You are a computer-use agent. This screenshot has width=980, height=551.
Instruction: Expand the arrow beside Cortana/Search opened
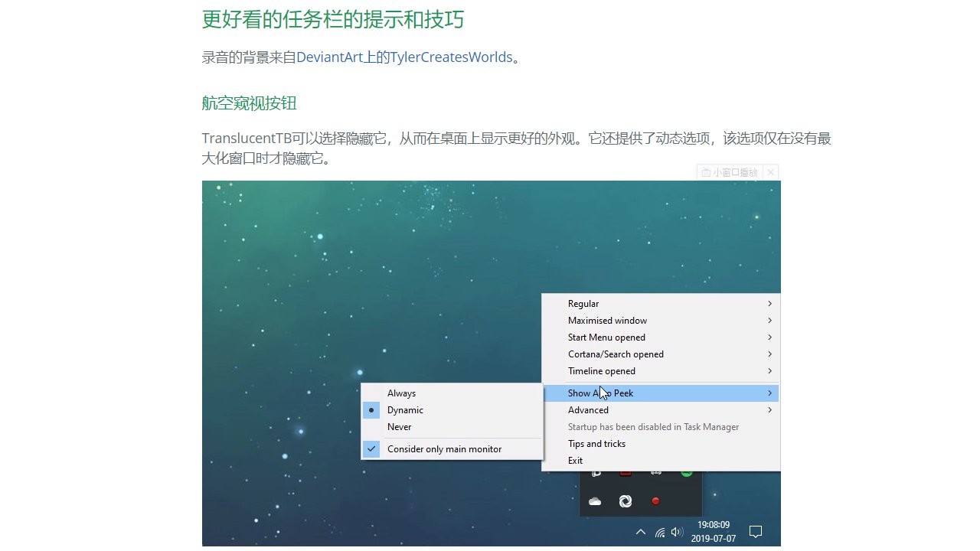(x=769, y=354)
